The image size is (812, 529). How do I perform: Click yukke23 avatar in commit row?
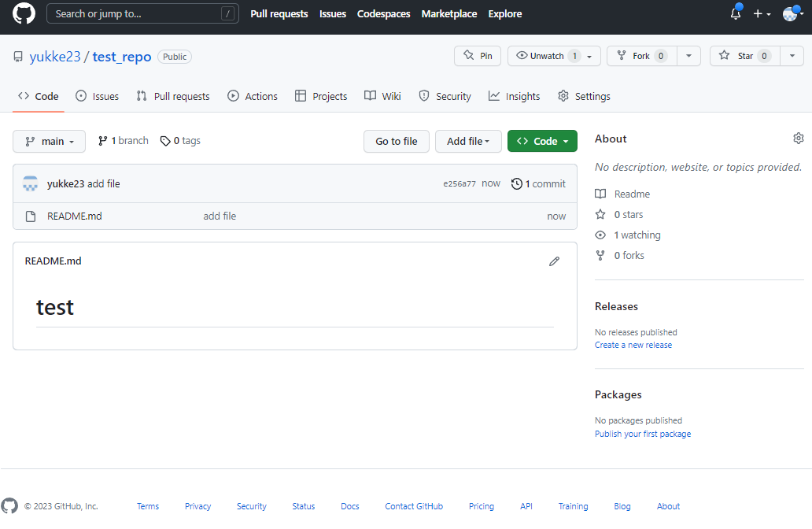coord(31,183)
